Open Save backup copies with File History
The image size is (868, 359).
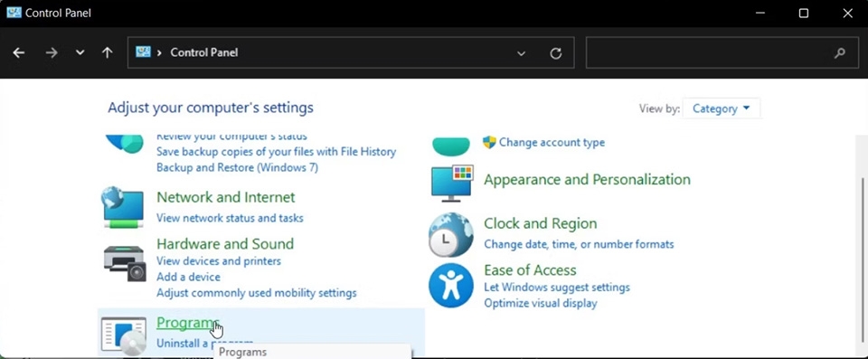[x=277, y=151]
